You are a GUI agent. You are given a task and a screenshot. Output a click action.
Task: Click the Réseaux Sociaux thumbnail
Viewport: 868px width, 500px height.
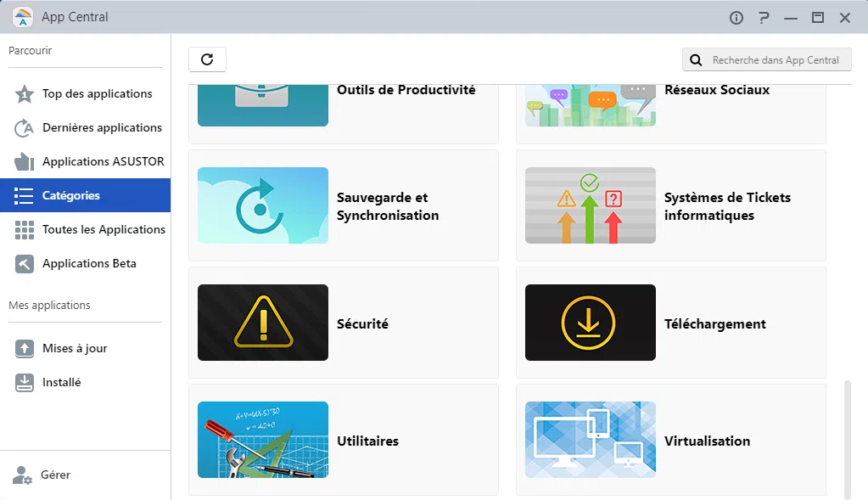pyautogui.click(x=590, y=105)
